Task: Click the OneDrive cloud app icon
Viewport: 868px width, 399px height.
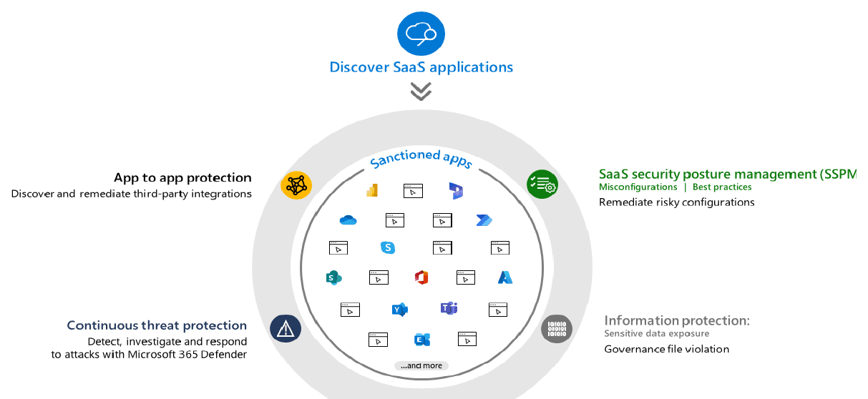Action: tap(348, 220)
